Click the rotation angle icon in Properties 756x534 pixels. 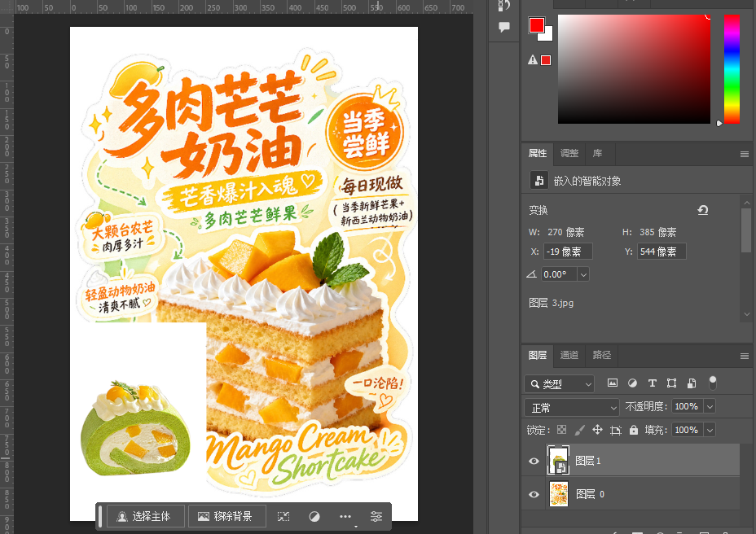click(x=531, y=274)
